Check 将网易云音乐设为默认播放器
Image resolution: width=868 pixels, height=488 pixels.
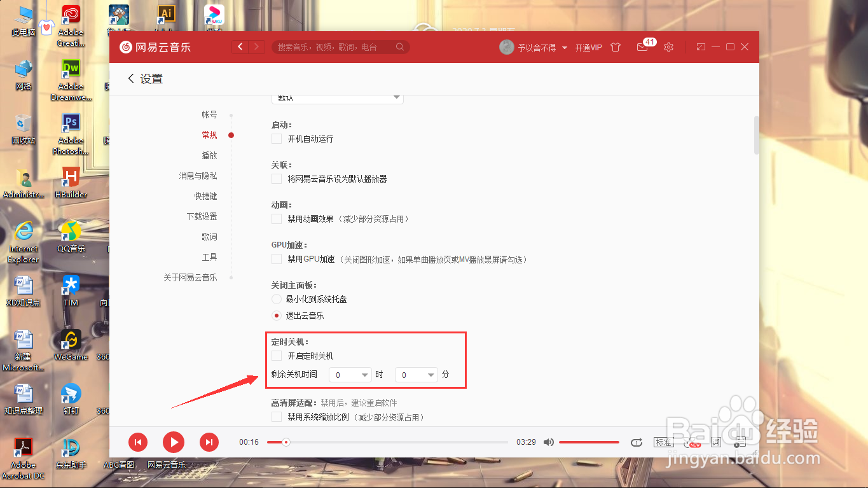[277, 179]
